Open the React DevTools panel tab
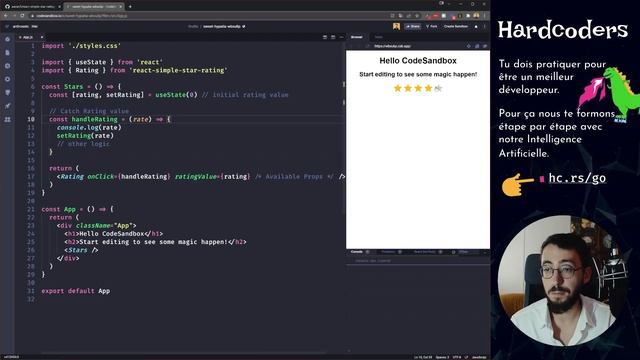 click(x=424, y=252)
